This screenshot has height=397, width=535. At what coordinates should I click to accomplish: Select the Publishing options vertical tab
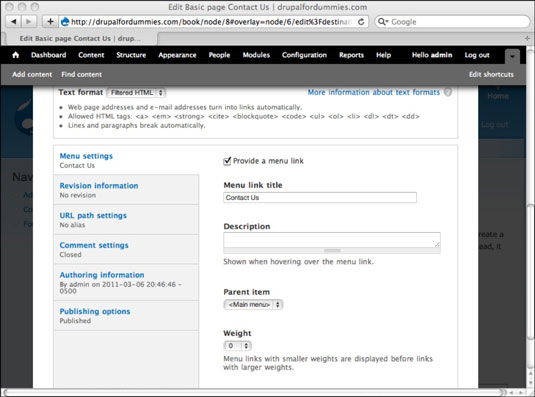point(126,315)
